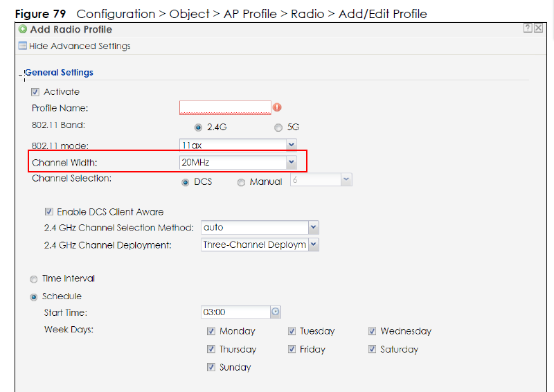The image size is (554, 392).
Task: Click the green Add Radio Profile icon
Action: 23,30
